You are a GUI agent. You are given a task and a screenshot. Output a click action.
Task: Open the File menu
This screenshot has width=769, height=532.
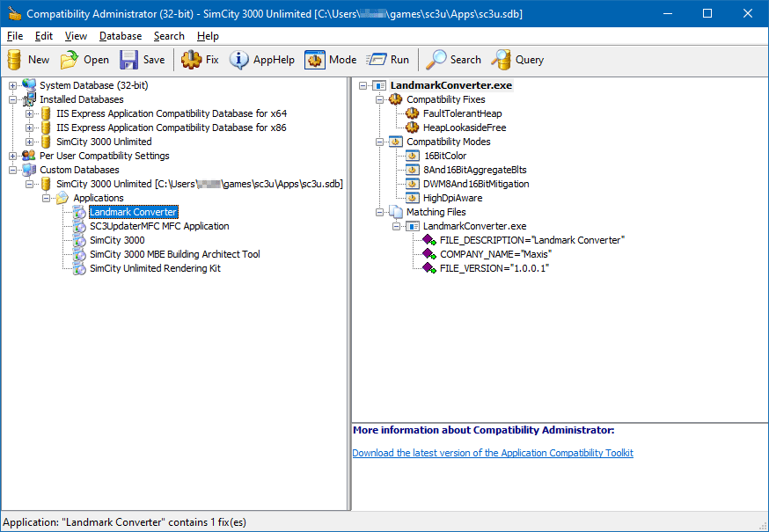pyautogui.click(x=15, y=36)
